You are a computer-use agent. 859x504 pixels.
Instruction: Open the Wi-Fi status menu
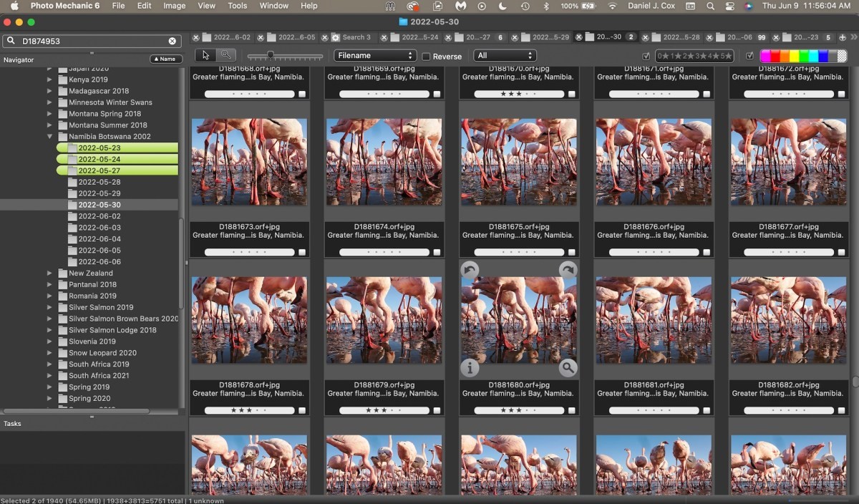point(612,6)
